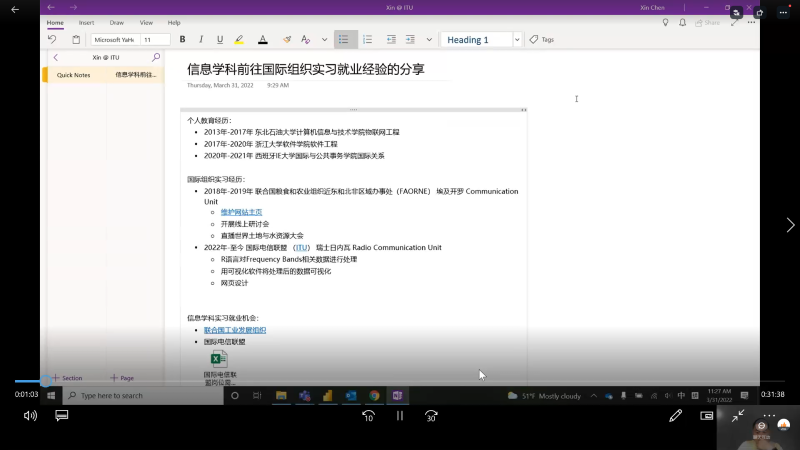Expand paragraph options chevron
This screenshot has height=450, width=800.
(429, 39)
